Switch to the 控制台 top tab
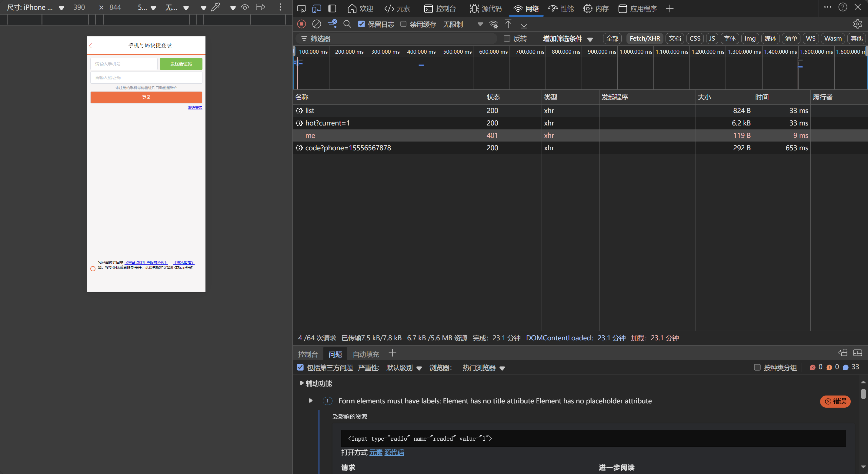Image resolution: width=868 pixels, height=474 pixels. tap(440, 8)
